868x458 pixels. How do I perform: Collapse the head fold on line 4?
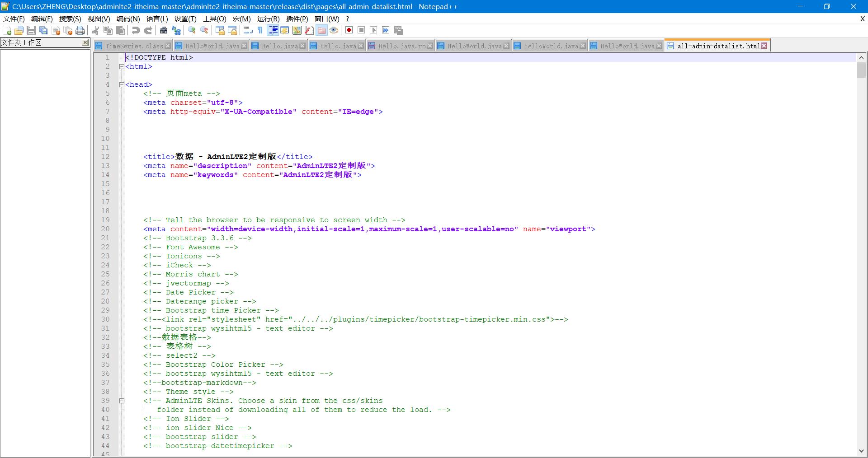point(122,84)
